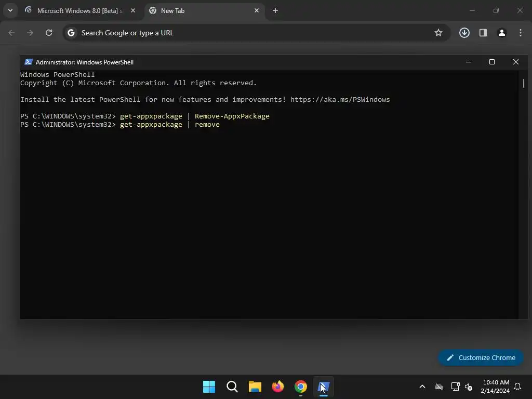Select the New Tab tab

click(x=205, y=11)
